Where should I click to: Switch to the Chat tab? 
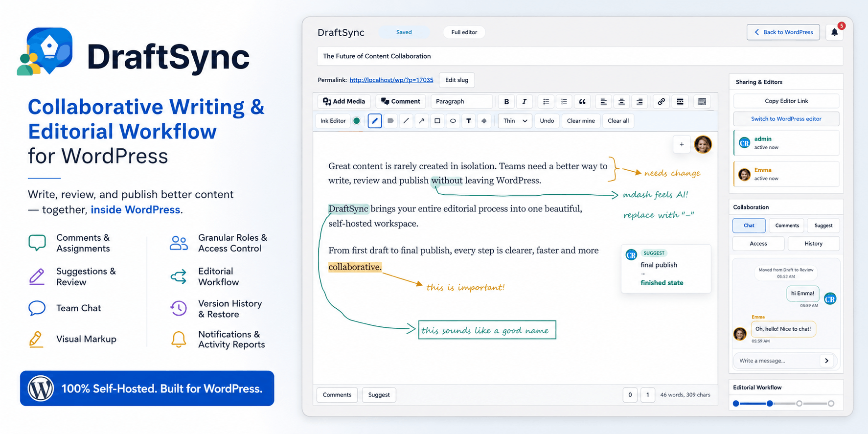click(749, 226)
